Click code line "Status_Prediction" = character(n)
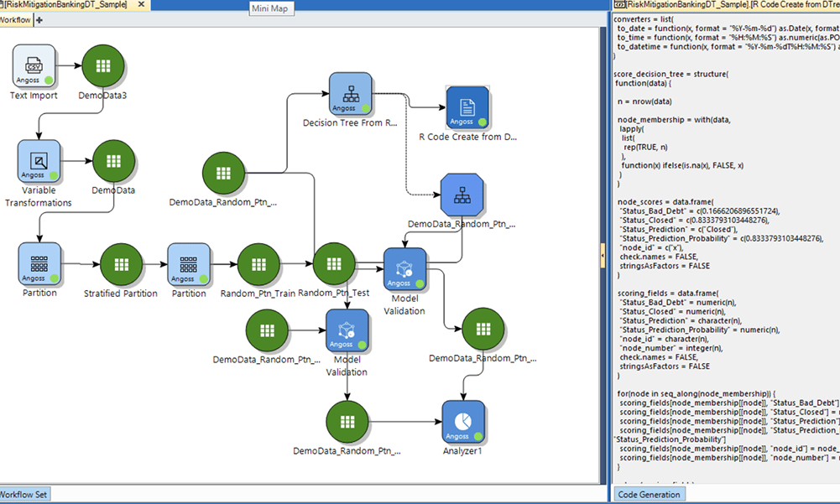 pos(681,320)
